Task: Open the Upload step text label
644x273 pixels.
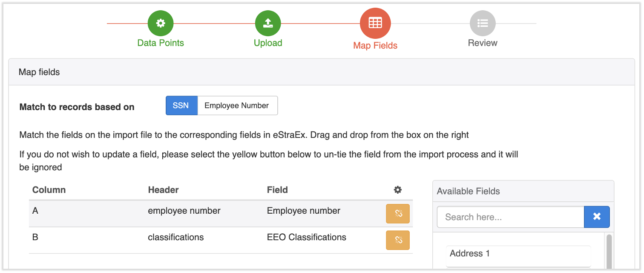Action: click(268, 43)
